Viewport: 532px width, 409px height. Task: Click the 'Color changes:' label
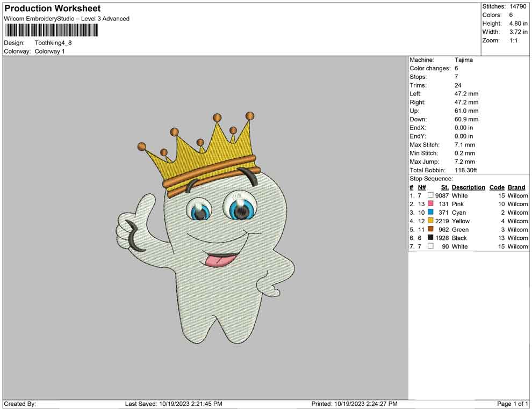point(430,68)
